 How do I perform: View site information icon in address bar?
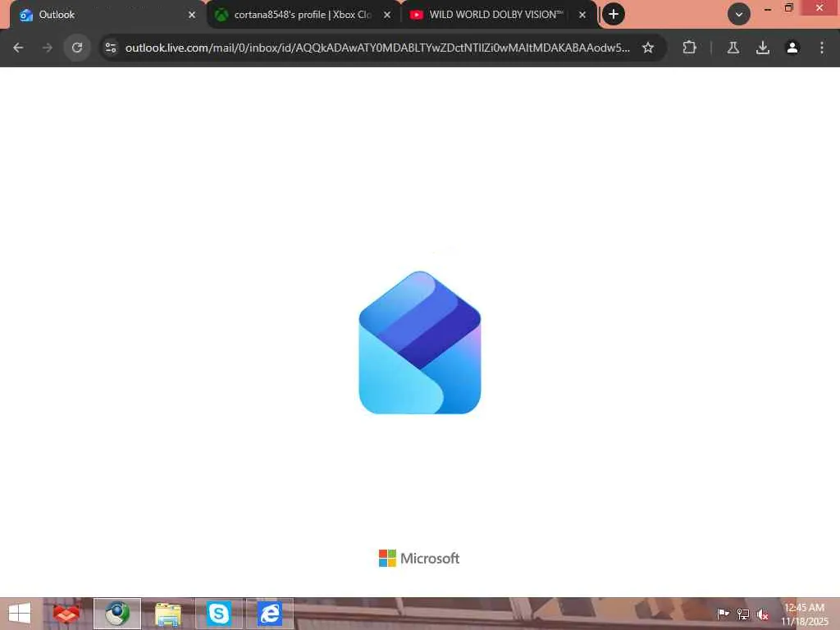pyautogui.click(x=111, y=48)
